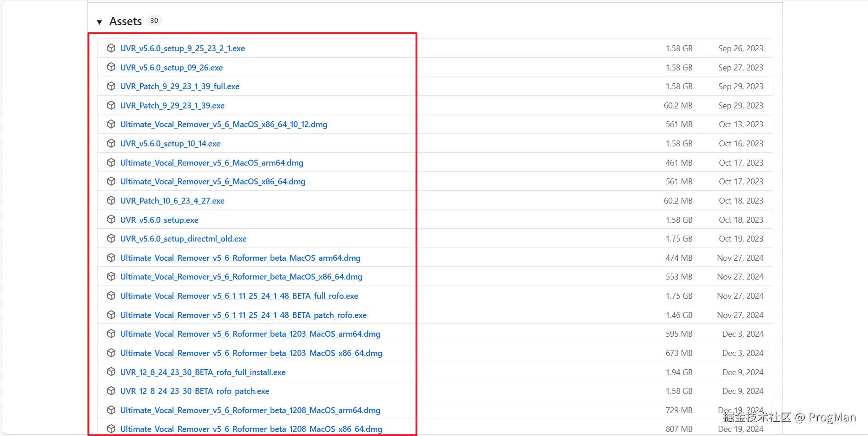Click package icon beside UVR_v5.6.0_setup_10_14.exe
The height and width of the screenshot is (436, 868).
point(111,143)
